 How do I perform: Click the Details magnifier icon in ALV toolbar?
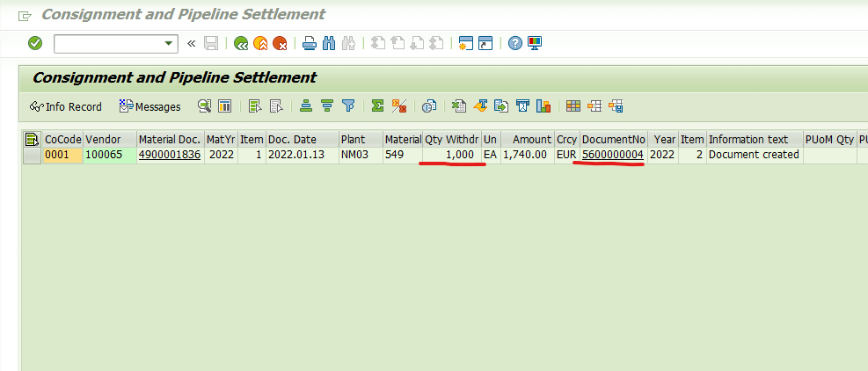click(205, 106)
